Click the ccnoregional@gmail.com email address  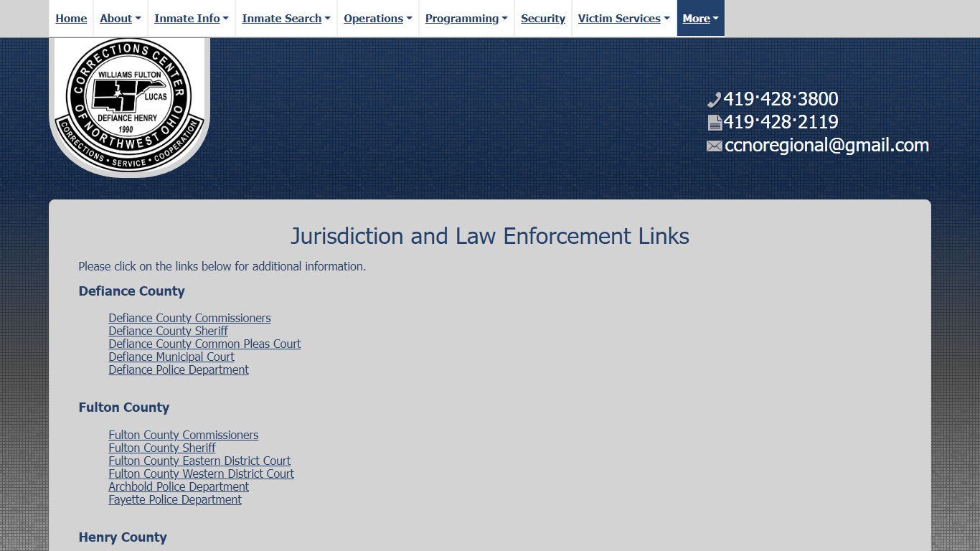(826, 146)
